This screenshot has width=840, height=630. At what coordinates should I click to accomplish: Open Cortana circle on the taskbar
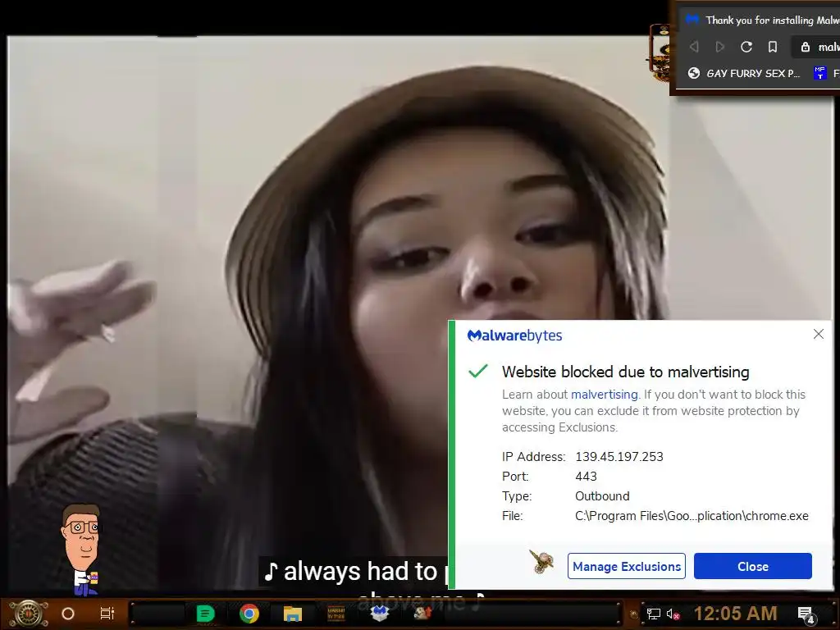(x=68, y=614)
